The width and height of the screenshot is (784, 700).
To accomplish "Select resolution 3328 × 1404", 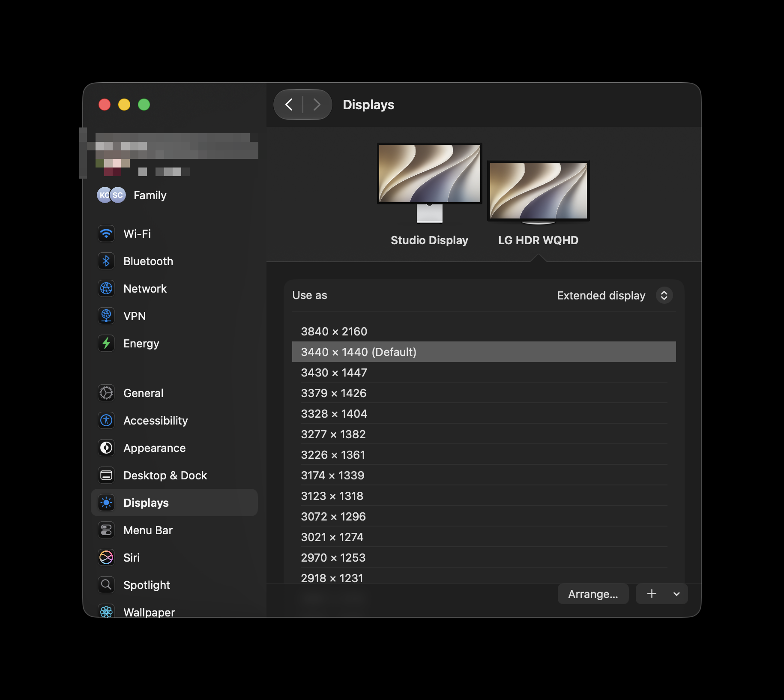I will 484,414.
